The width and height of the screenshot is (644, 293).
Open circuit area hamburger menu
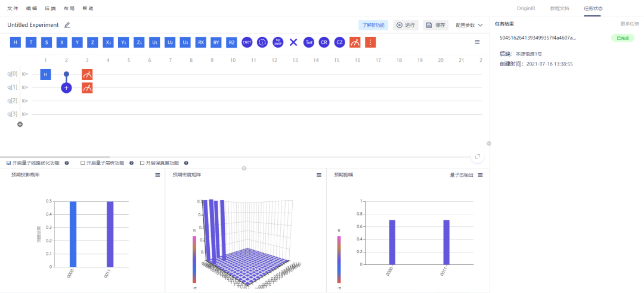click(x=477, y=42)
